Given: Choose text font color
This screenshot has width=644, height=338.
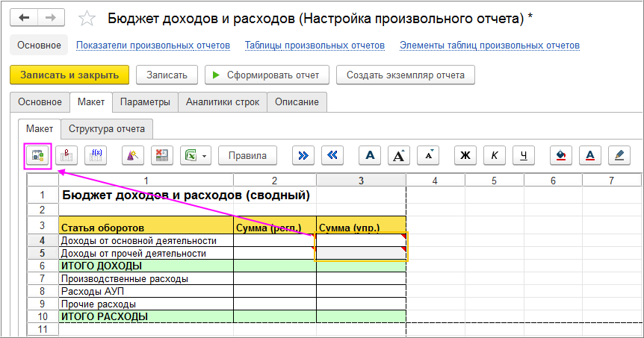Looking at the screenshot, I should coord(589,155).
